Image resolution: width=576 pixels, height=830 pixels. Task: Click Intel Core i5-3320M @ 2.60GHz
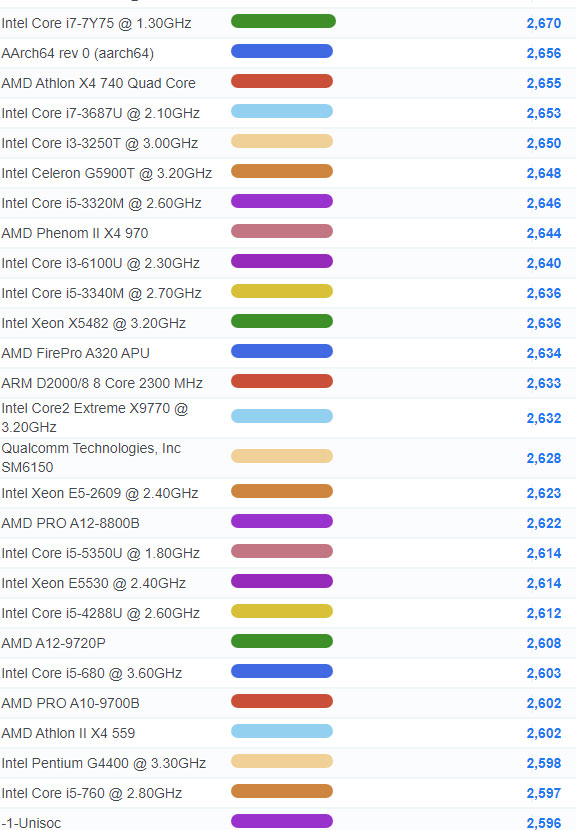pos(102,203)
